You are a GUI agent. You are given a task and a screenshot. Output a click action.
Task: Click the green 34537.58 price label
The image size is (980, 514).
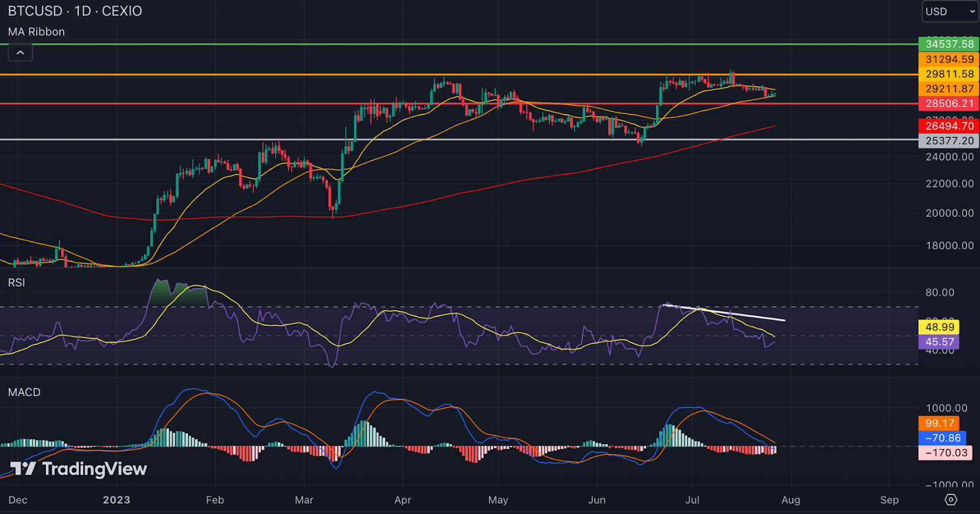tap(949, 43)
